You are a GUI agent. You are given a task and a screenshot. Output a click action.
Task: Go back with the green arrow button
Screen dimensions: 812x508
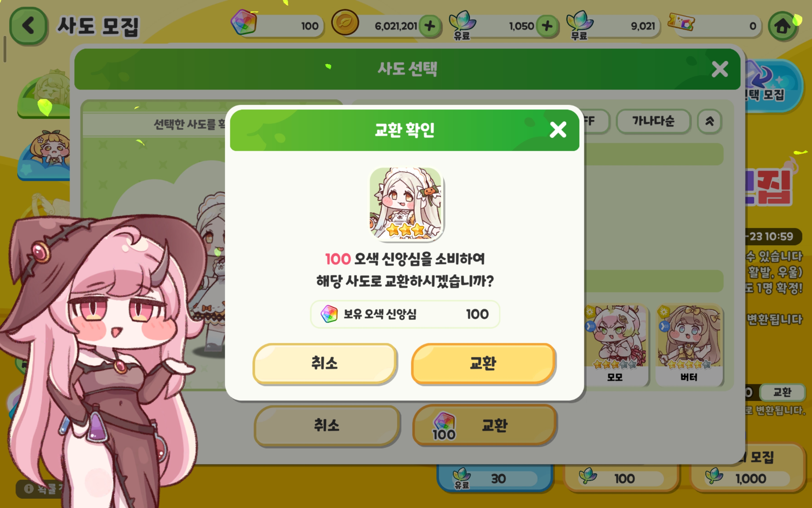[28, 26]
